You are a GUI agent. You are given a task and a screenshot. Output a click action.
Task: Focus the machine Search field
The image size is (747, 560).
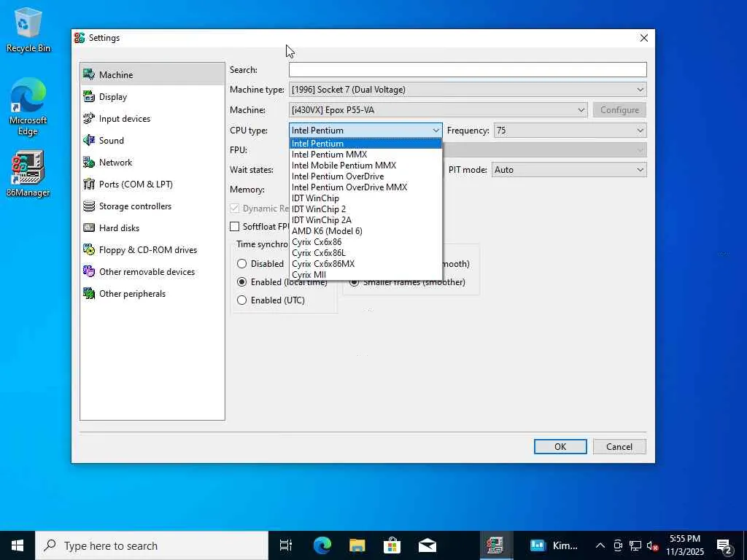(468, 69)
